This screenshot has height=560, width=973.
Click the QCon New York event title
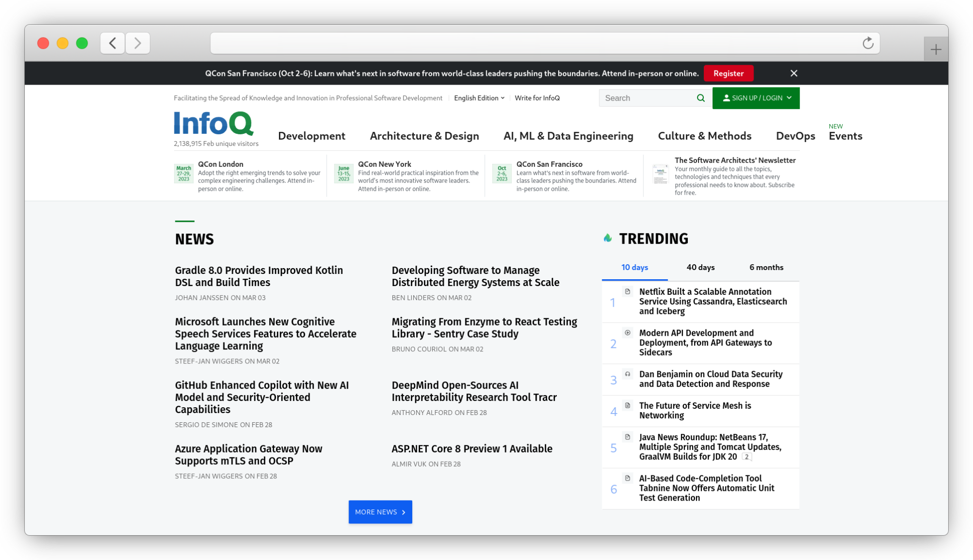[385, 164]
